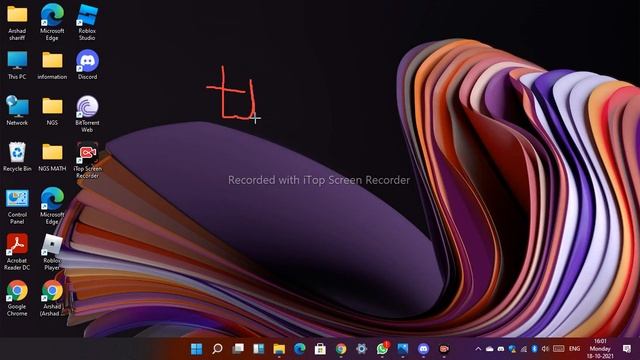The width and height of the screenshot is (640, 360).
Task: Open the notification center icon
Action: pos(627,349)
